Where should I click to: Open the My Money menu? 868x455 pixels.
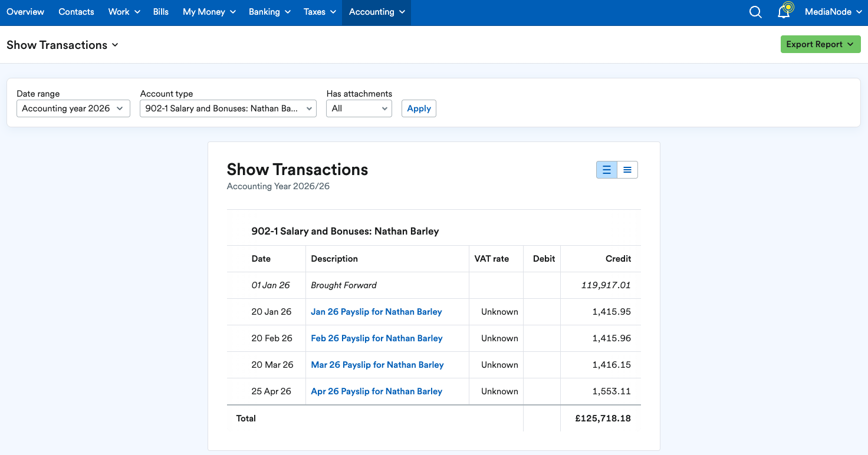point(209,12)
